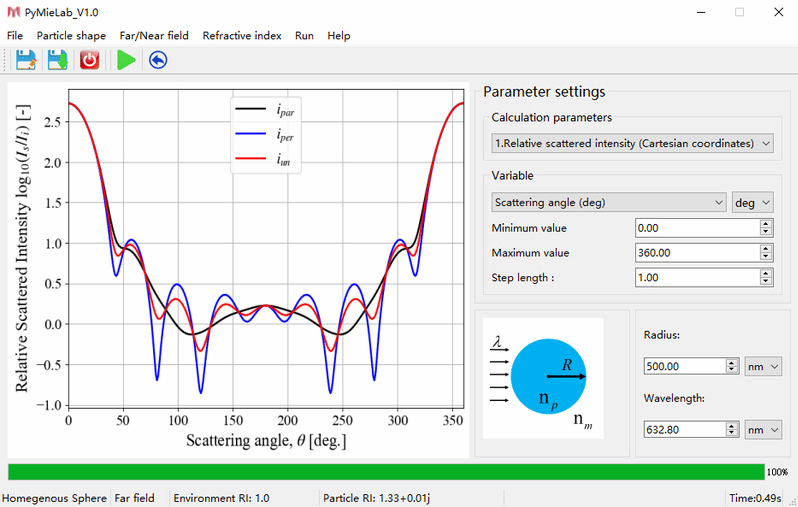Open the File menu

pyautogui.click(x=15, y=35)
